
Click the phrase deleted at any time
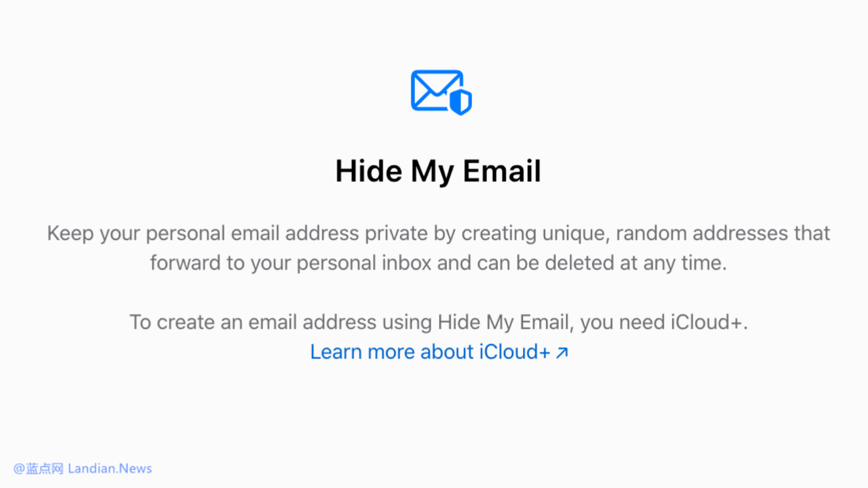click(x=635, y=263)
